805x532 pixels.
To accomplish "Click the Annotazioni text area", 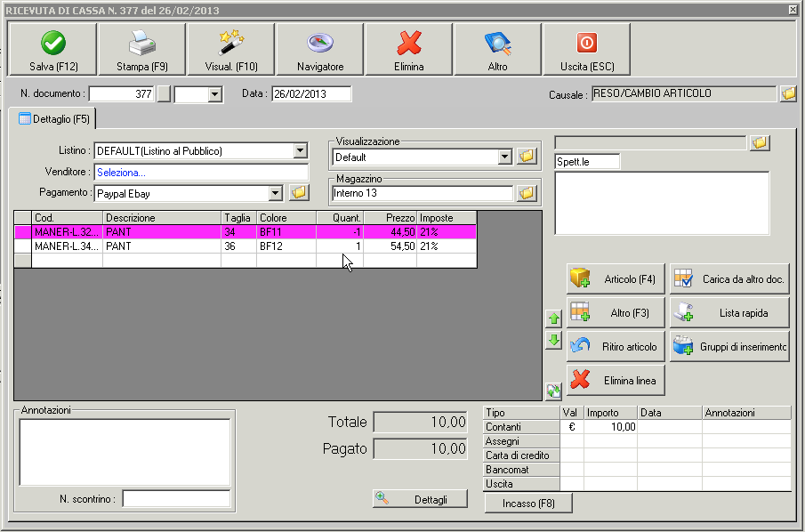I will 125,453.
